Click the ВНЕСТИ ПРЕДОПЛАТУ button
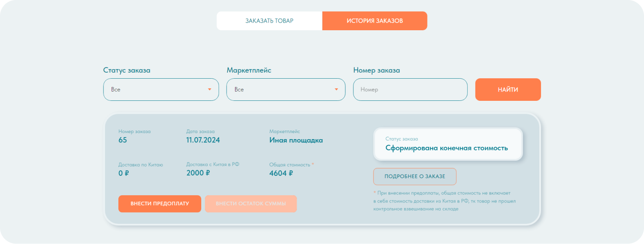 [x=159, y=204]
